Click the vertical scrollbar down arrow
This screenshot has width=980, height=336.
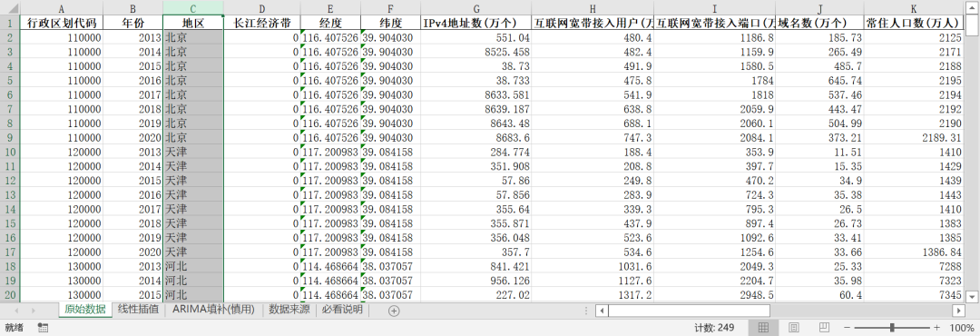click(x=972, y=296)
